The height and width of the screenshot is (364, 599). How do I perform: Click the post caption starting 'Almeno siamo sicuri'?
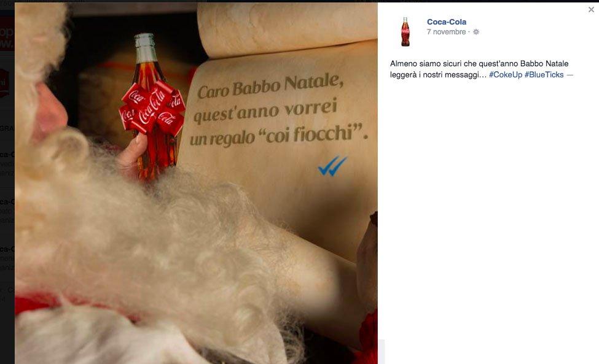click(x=481, y=69)
